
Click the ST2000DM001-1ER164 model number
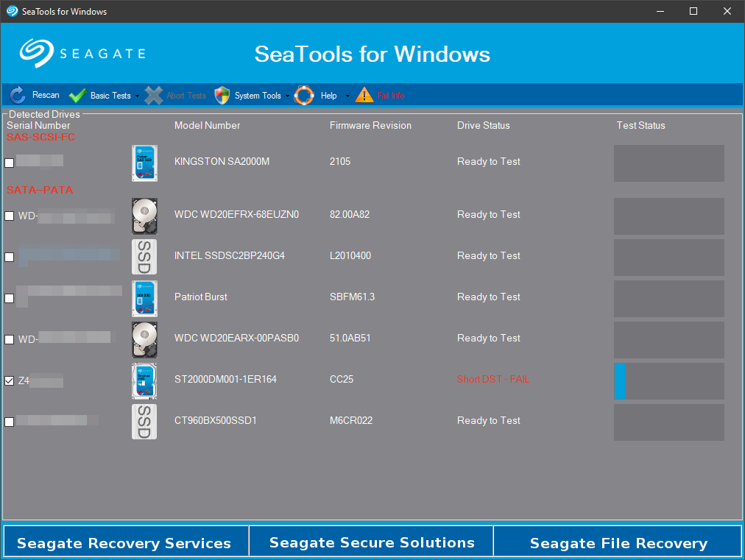(x=225, y=379)
